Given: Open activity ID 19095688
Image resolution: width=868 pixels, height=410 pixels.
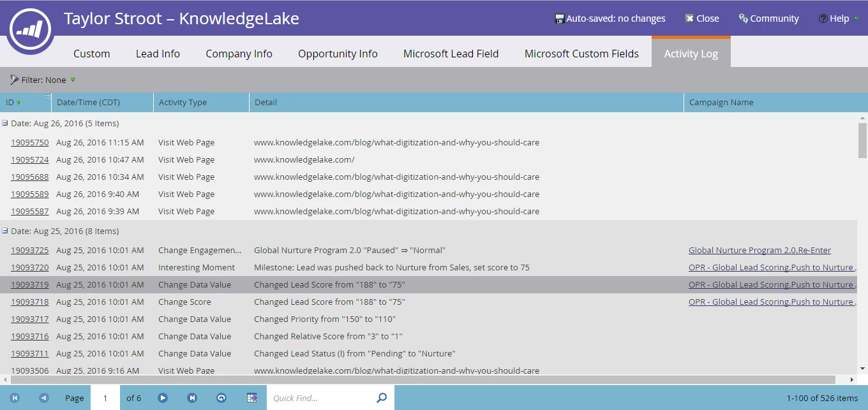Looking at the screenshot, I should coord(30,177).
